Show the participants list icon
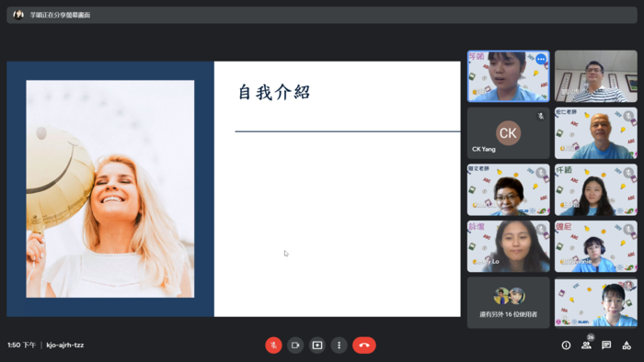 (x=586, y=345)
